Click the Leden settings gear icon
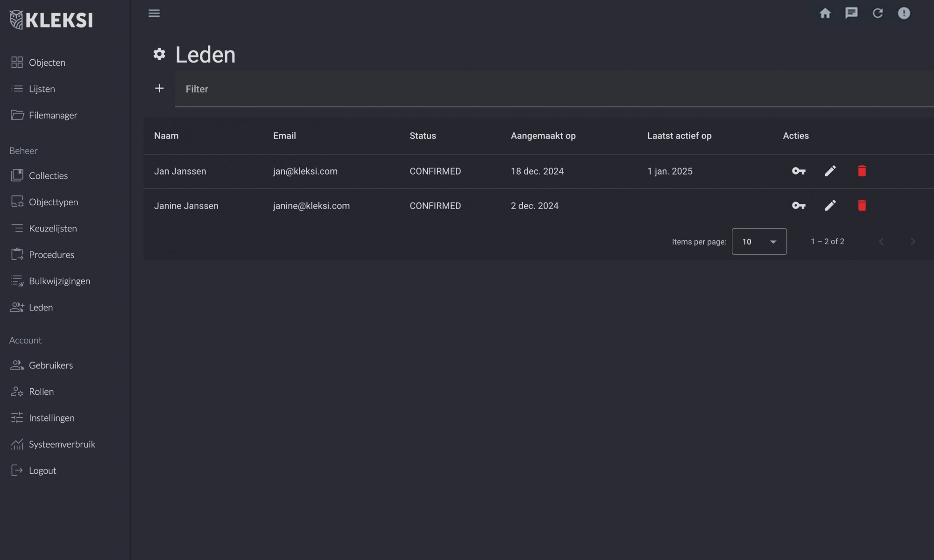 pos(159,54)
